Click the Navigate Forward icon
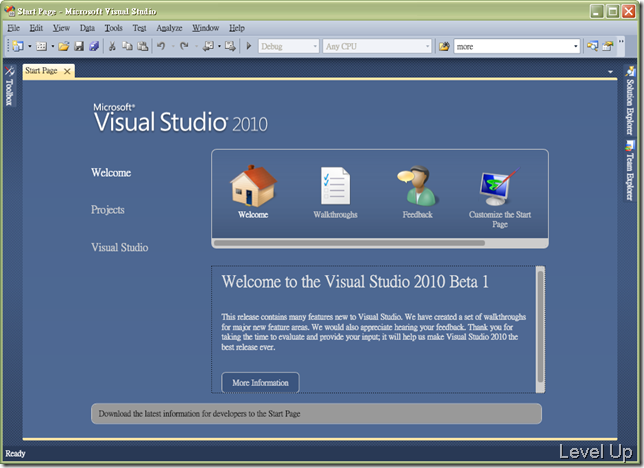Screen dimensions: 644x468 230,46
